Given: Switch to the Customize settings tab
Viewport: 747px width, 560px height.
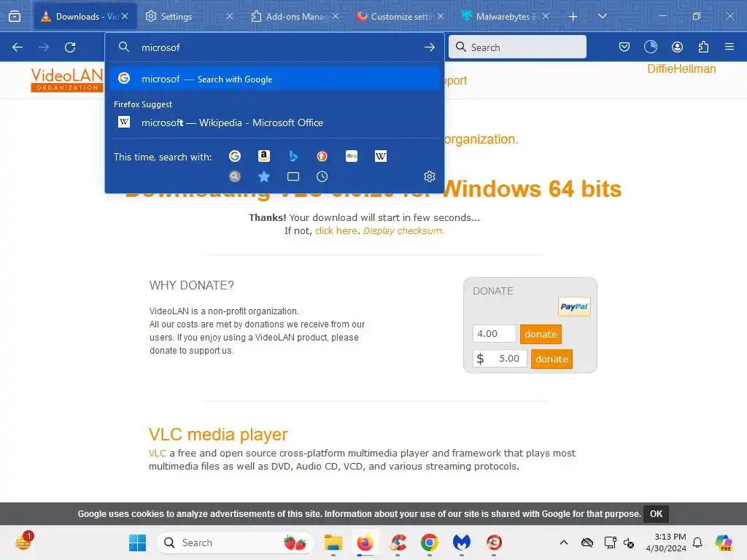Looking at the screenshot, I should [x=400, y=17].
